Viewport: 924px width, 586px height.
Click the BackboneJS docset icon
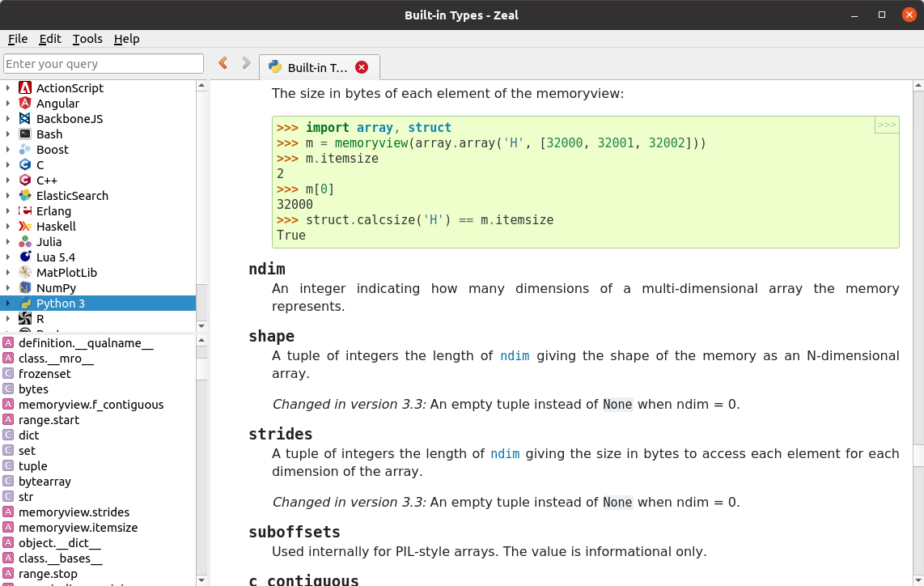click(x=25, y=118)
